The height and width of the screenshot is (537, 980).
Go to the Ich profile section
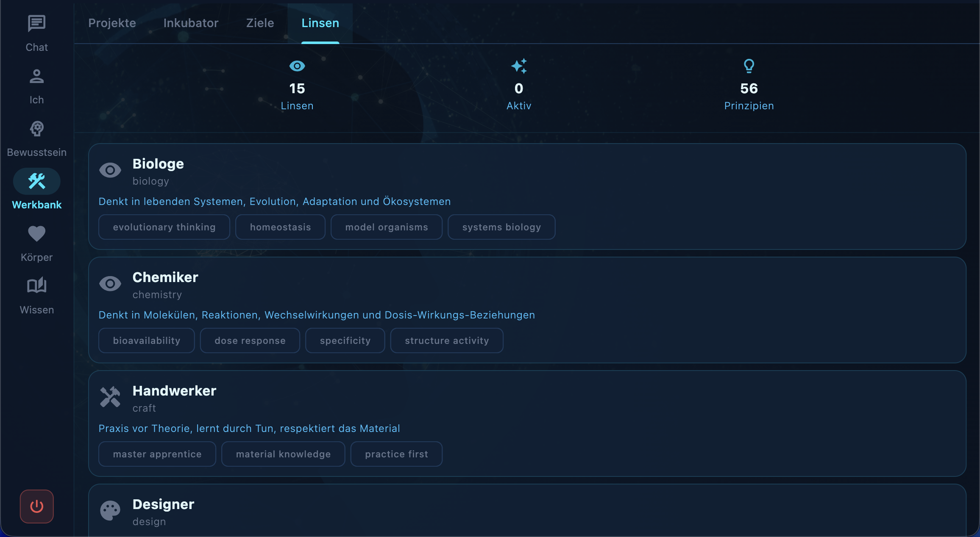click(x=36, y=76)
